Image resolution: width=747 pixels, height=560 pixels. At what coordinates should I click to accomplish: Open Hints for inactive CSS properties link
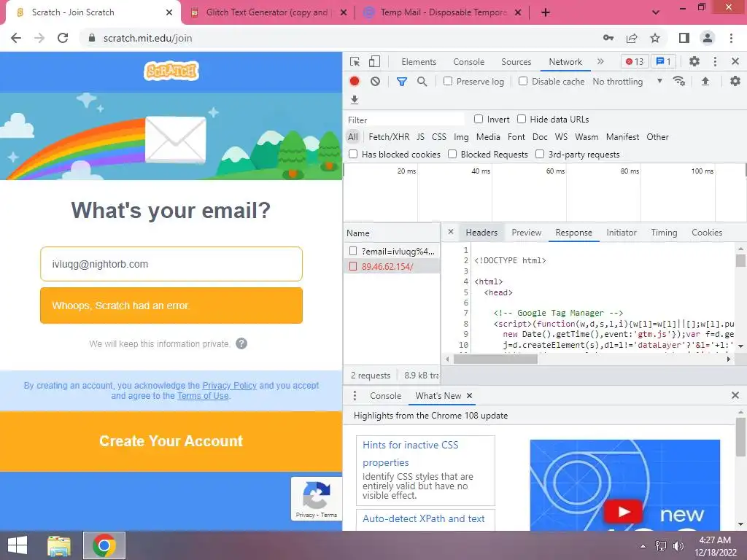click(410, 454)
